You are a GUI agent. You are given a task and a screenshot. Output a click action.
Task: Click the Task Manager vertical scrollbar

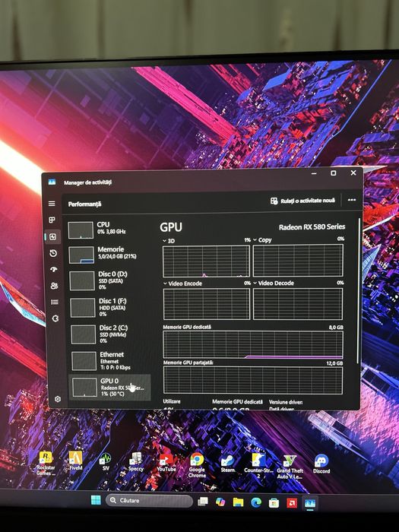pos(359,290)
